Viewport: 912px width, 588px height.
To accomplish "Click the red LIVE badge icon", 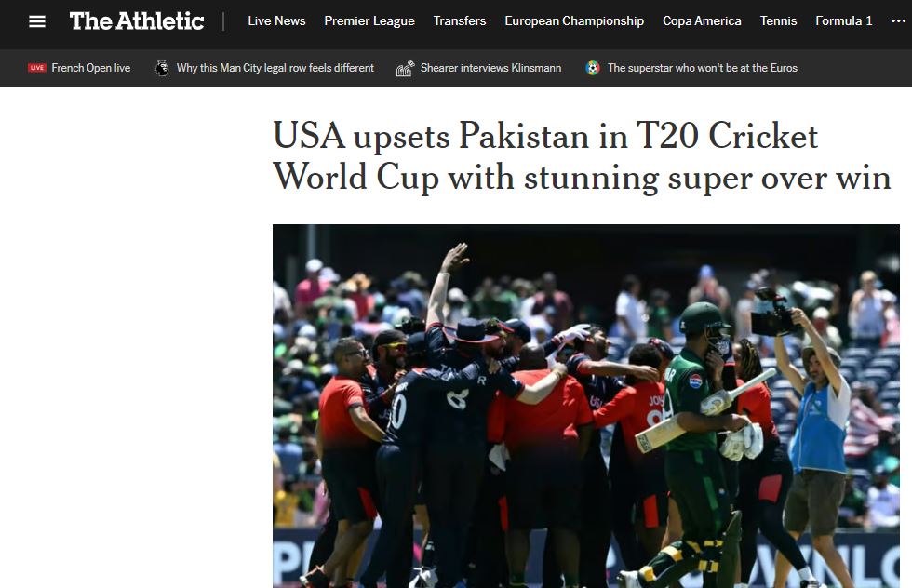I will coord(36,68).
